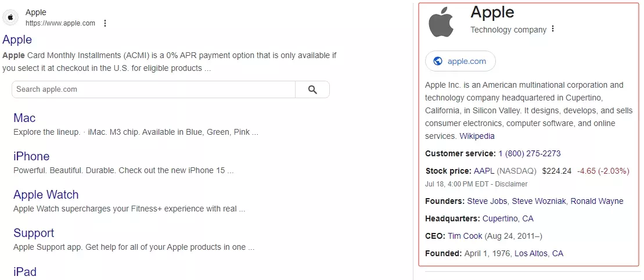Open the iPad sitelink
Viewport: 644px width, 280px height.
25,271
